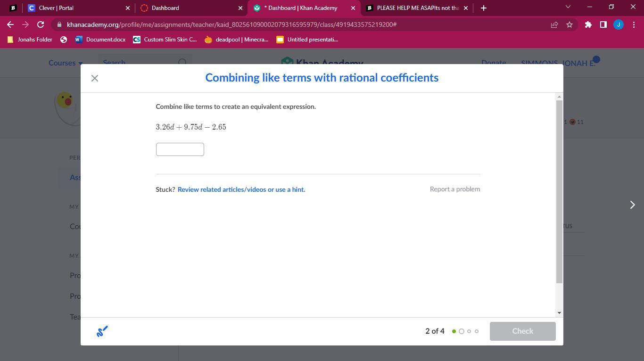The width and height of the screenshot is (644, 361).
Task: Switch to the Dashboard tab
Action: 191,8
